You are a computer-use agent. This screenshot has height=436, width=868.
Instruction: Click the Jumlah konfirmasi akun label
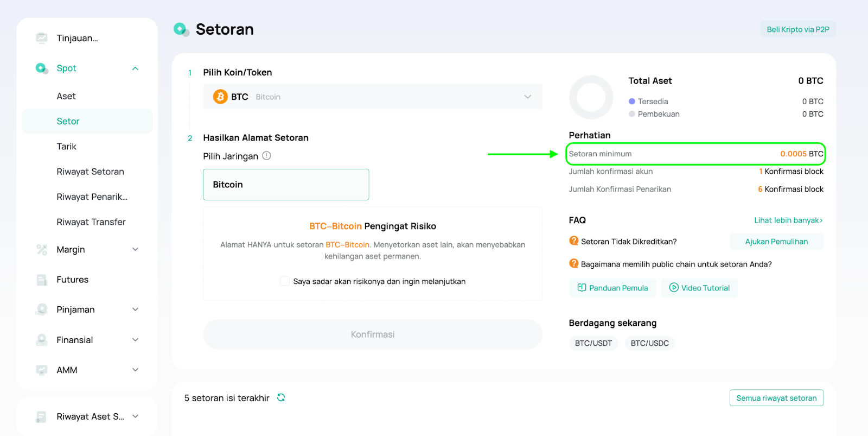[x=611, y=172]
